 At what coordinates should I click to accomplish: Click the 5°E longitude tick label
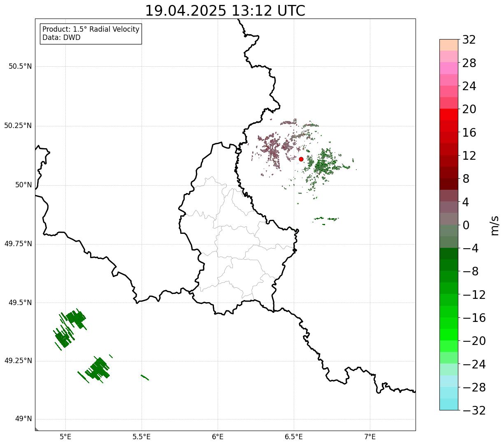point(65,437)
